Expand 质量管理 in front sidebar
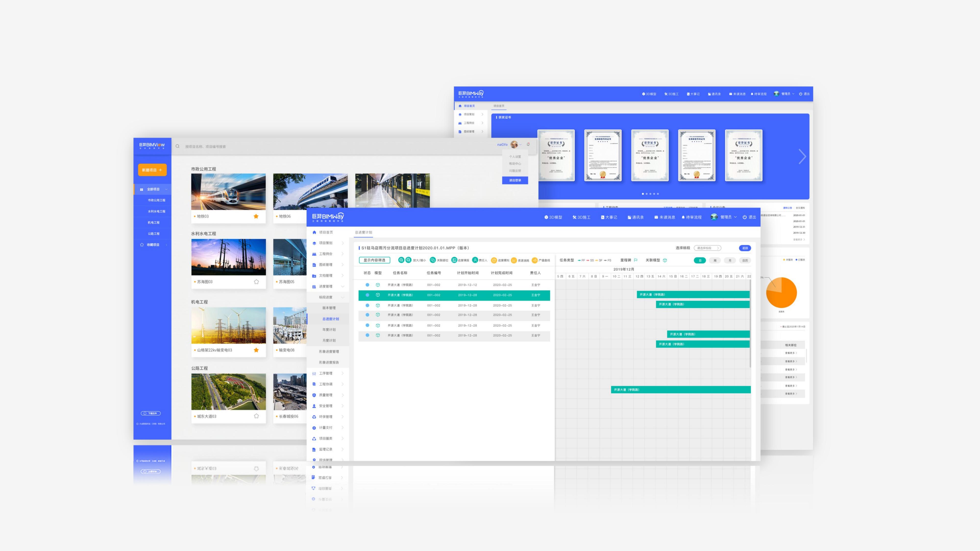The image size is (980, 551). 343,395
